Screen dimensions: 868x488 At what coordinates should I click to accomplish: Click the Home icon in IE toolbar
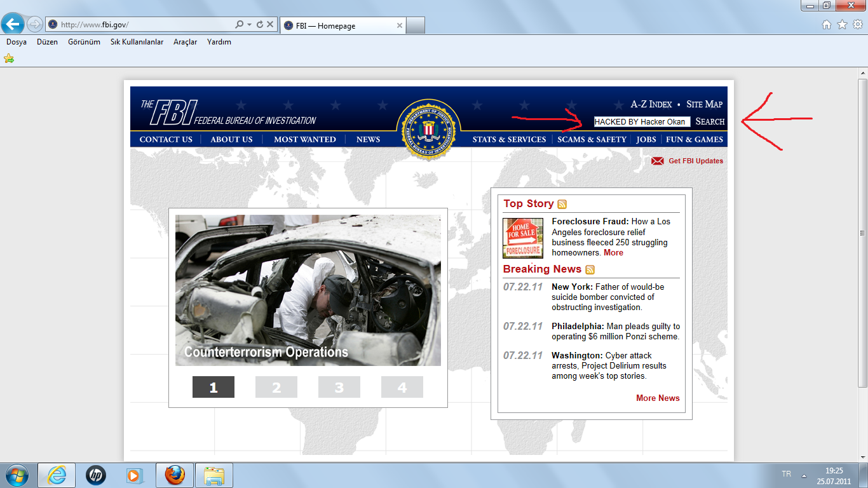pyautogui.click(x=827, y=25)
